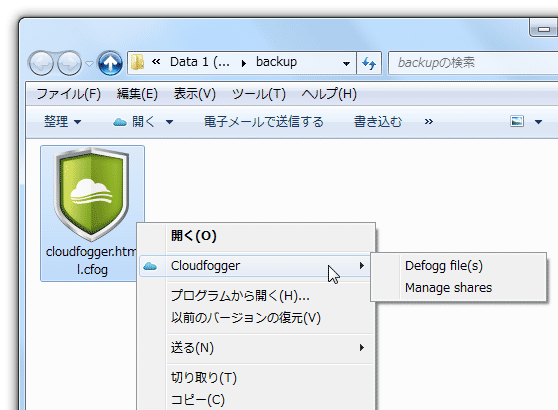
Task: Click the cloudfogger.html.cfog file name
Action: pyautogui.click(x=92, y=261)
